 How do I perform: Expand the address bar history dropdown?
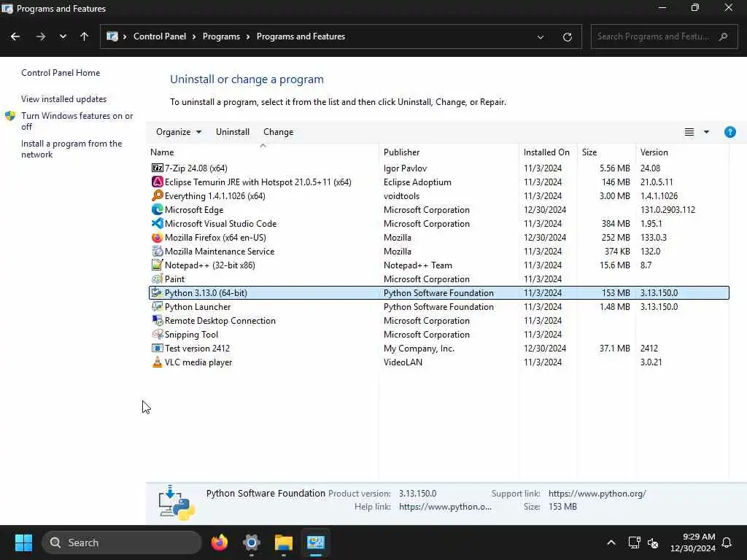[541, 36]
